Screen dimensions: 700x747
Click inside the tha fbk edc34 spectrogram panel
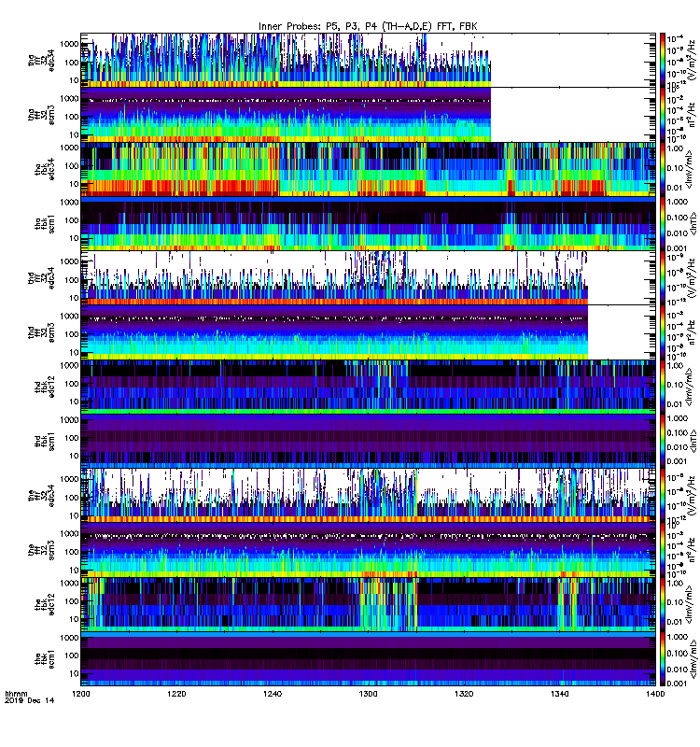[368, 169]
